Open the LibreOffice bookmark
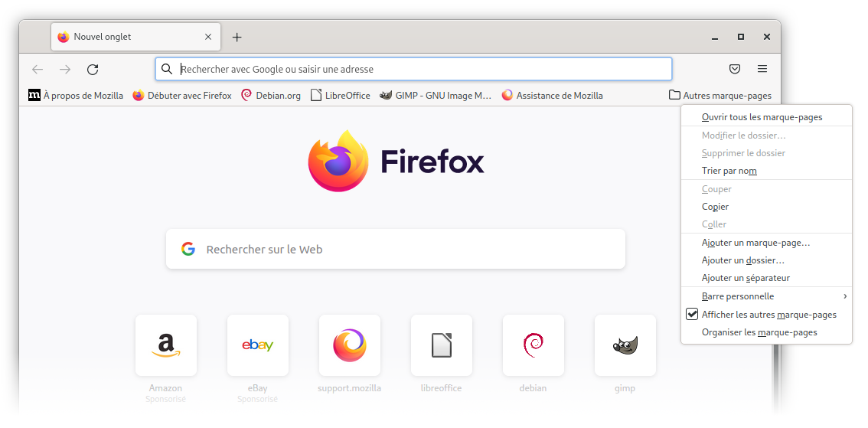Screen dimensions: 868x428 (x=341, y=95)
